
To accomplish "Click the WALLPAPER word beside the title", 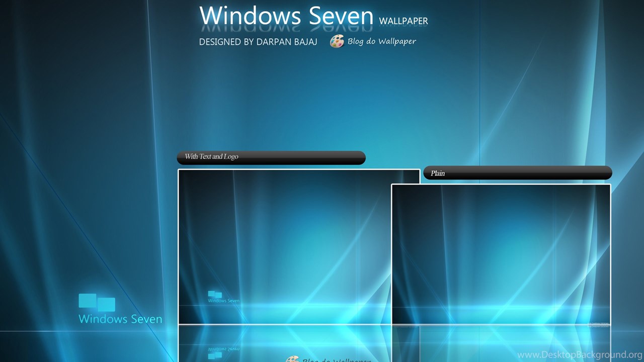I will click(403, 21).
